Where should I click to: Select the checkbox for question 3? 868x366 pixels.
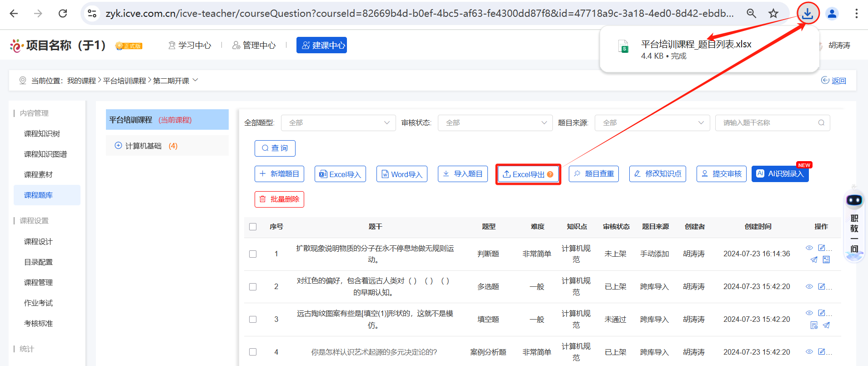pos(253,320)
